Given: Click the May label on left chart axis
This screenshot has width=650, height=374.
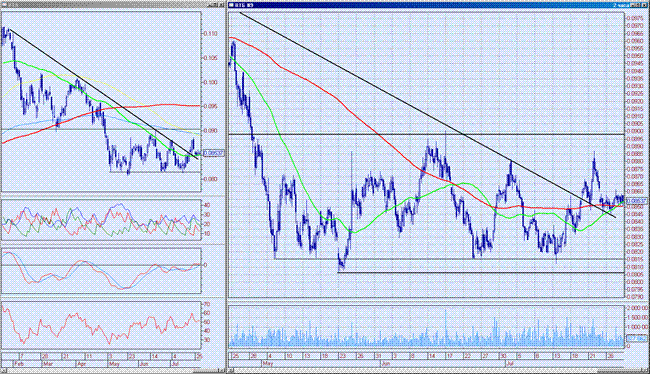Looking at the screenshot, I should (114, 364).
